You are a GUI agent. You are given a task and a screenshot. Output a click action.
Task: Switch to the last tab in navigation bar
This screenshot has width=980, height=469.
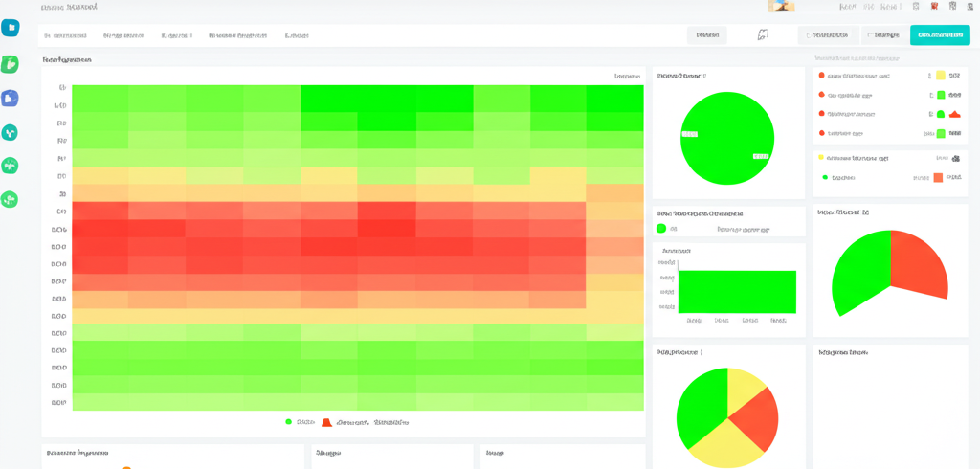pos(297,35)
